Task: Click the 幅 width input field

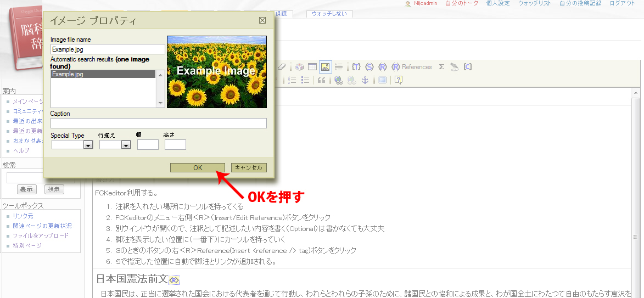Action: 148,145
